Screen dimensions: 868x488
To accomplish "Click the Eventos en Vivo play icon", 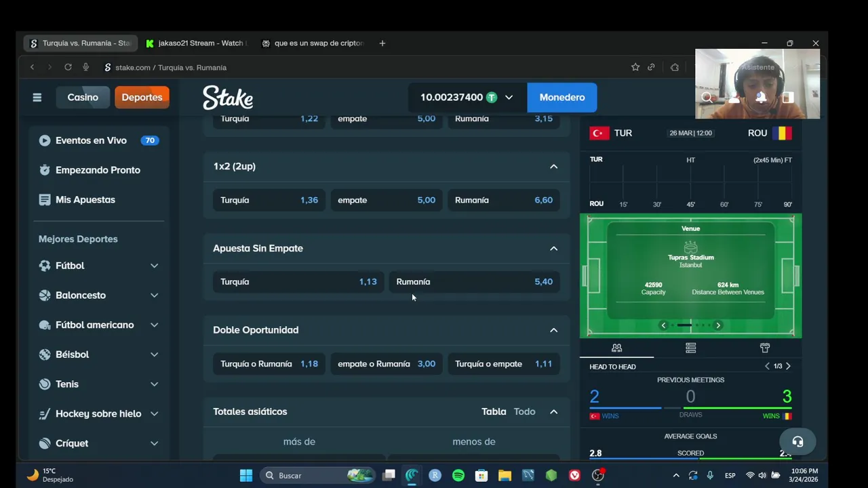I will coord(45,140).
